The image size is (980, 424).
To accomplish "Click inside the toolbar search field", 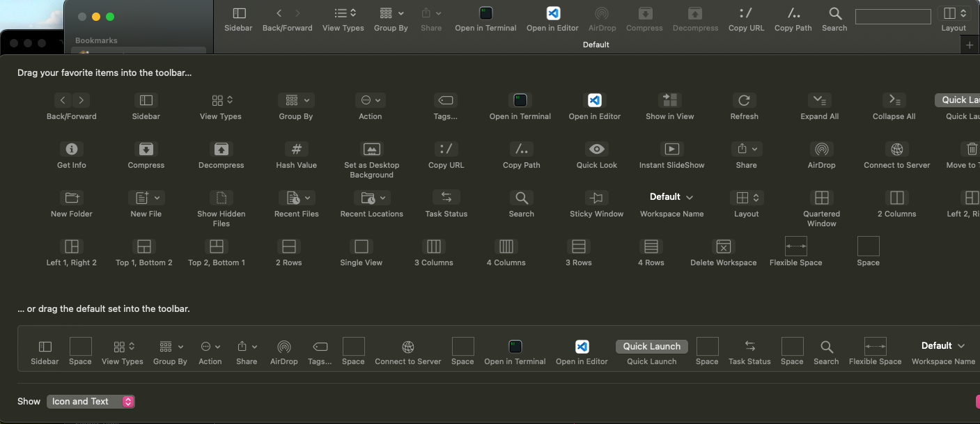I will [x=892, y=16].
